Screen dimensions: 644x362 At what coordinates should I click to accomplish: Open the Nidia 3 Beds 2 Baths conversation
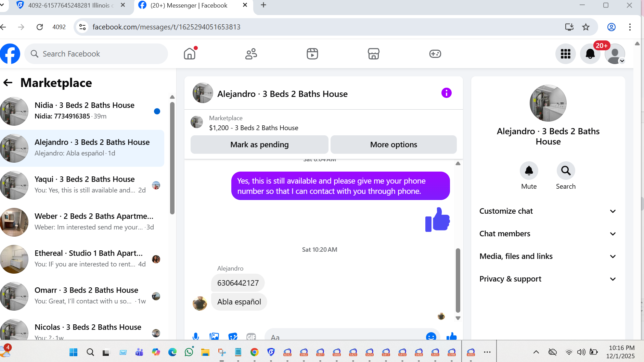tap(82, 111)
